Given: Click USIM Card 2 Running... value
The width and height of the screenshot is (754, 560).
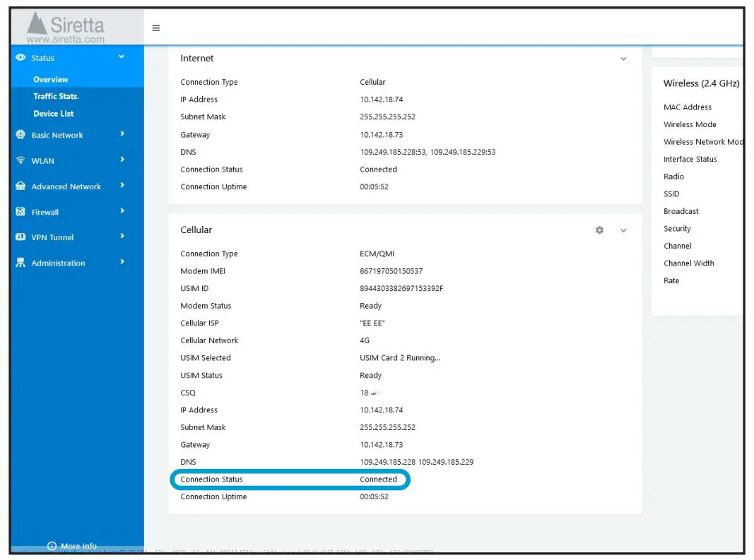Looking at the screenshot, I should click(400, 357).
